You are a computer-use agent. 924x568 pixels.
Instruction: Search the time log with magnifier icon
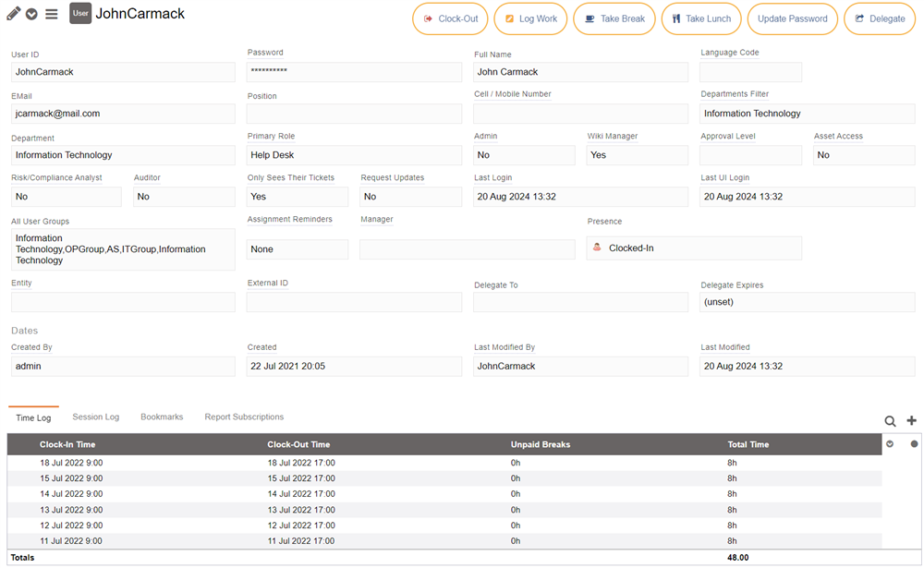pos(890,421)
